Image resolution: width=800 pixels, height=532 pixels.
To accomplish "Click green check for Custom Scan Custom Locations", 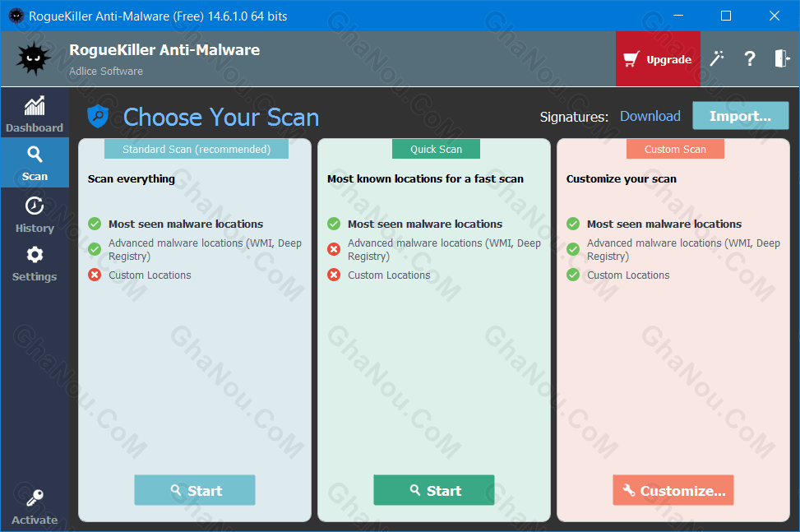I will click(573, 275).
